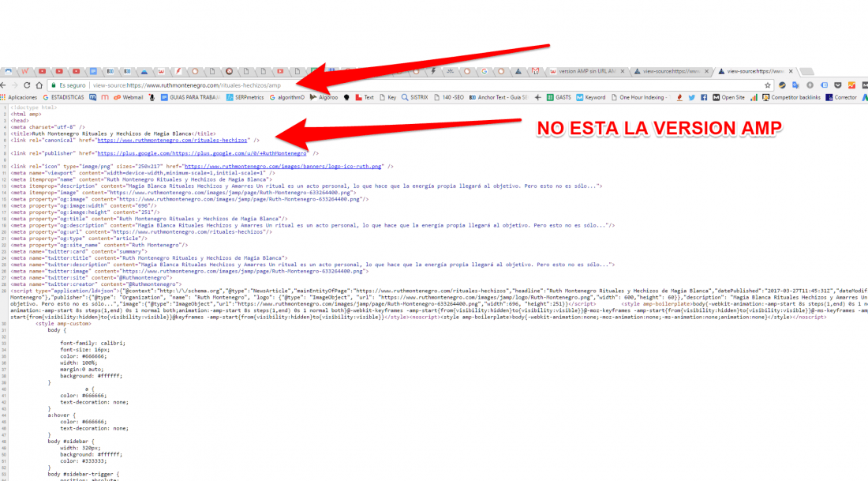Reload the view-source page
The image size is (868, 481).
(x=27, y=85)
